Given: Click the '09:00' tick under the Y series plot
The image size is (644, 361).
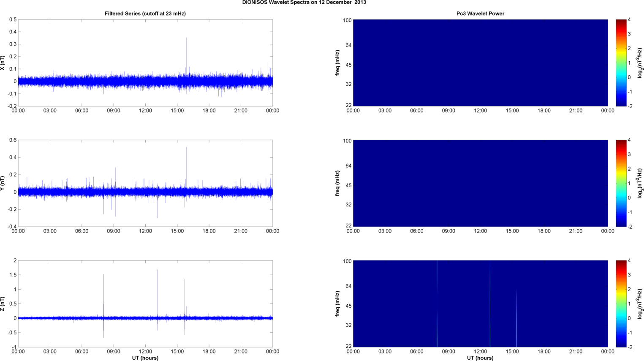Looking at the screenshot, I should (x=114, y=231).
